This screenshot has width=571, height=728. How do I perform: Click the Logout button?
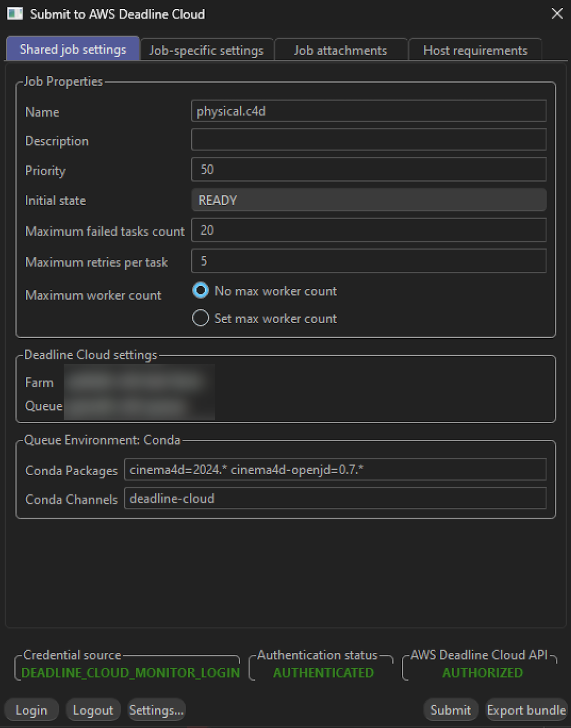pyautogui.click(x=92, y=710)
